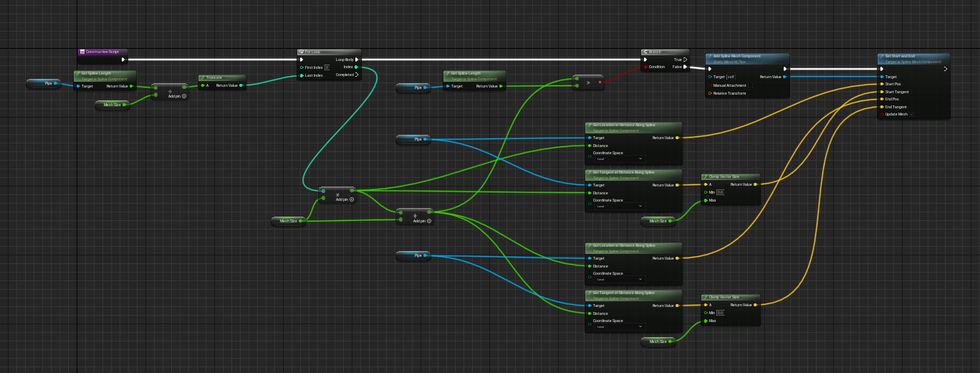Screen dimensions: 980x373
Task: Click the Truncate node function icon
Action: 203,77
